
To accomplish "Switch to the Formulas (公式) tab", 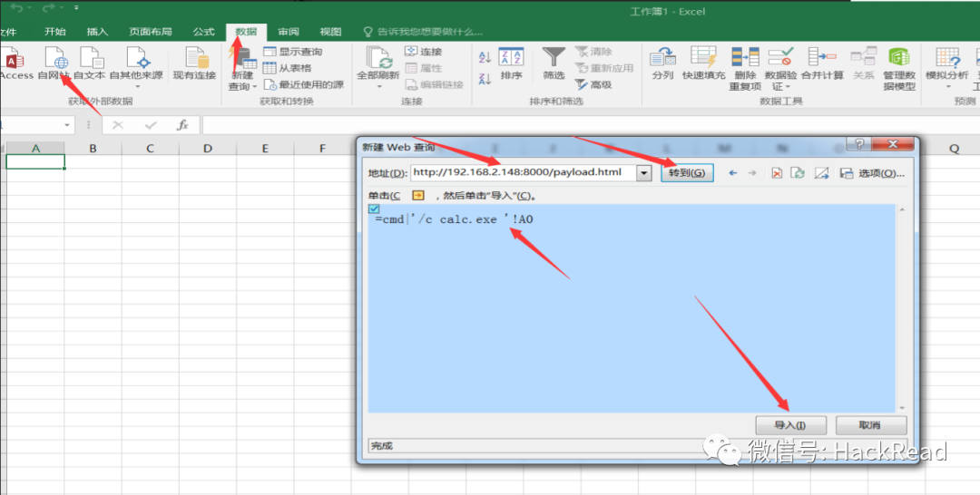I will (x=204, y=32).
